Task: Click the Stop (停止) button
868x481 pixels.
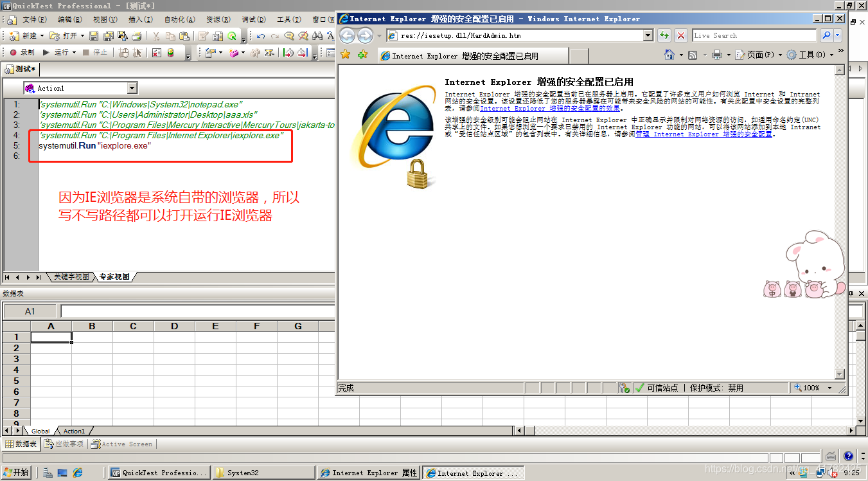Action: [x=96, y=52]
